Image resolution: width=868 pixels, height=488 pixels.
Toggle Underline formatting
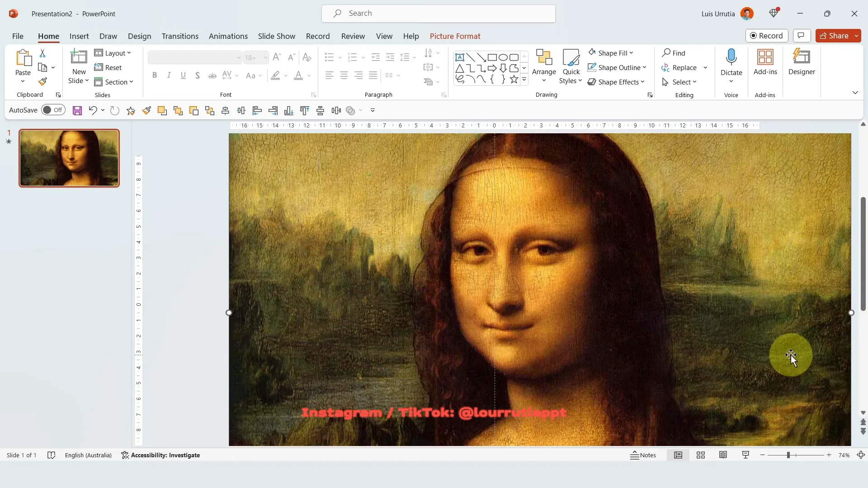pos(183,75)
